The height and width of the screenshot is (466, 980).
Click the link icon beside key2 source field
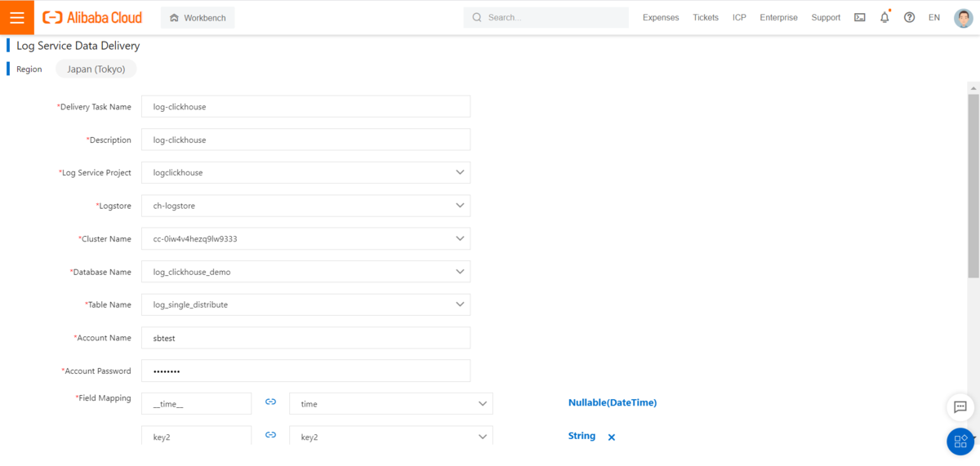(270, 436)
